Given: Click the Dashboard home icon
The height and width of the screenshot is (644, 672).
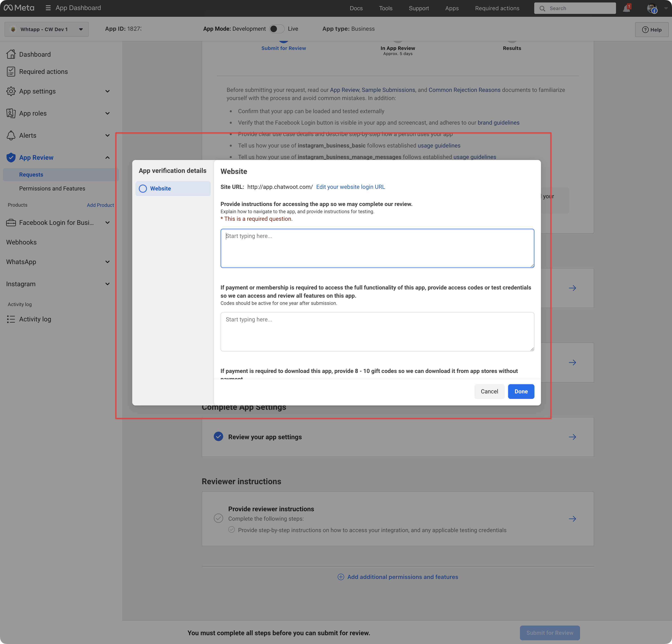Looking at the screenshot, I should click(11, 54).
